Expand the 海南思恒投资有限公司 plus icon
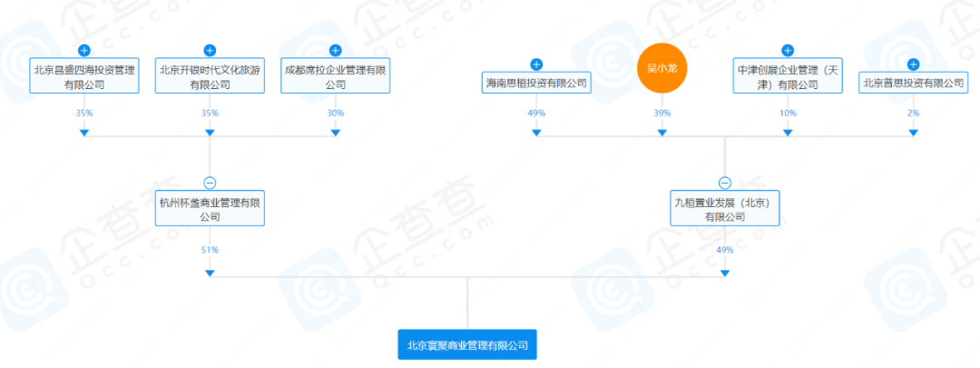The image size is (980, 368). (x=536, y=64)
